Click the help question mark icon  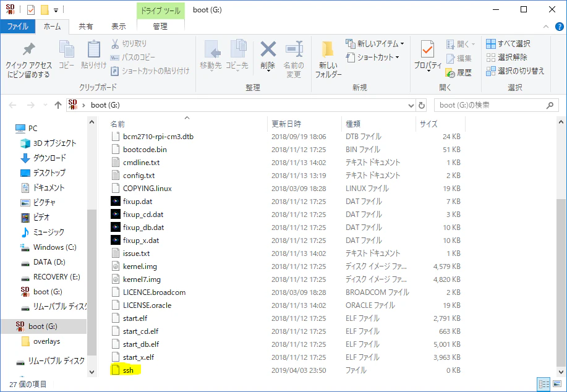(559, 27)
